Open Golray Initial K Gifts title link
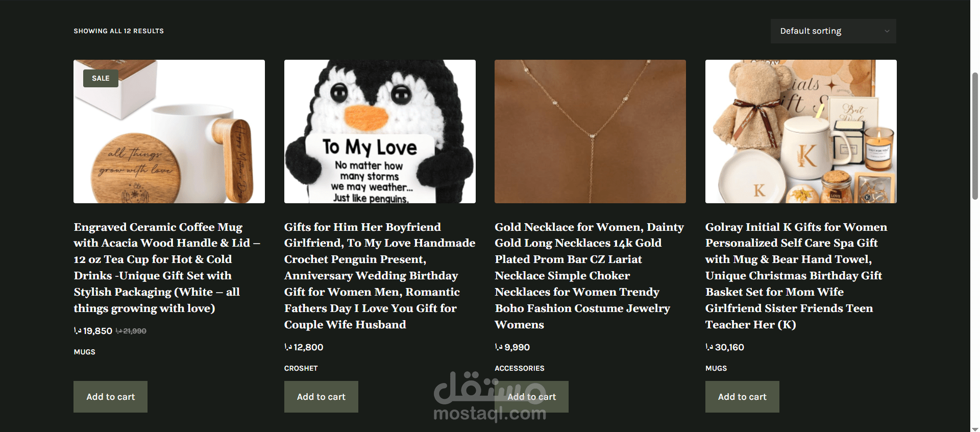This screenshot has width=980, height=432. [x=796, y=276]
